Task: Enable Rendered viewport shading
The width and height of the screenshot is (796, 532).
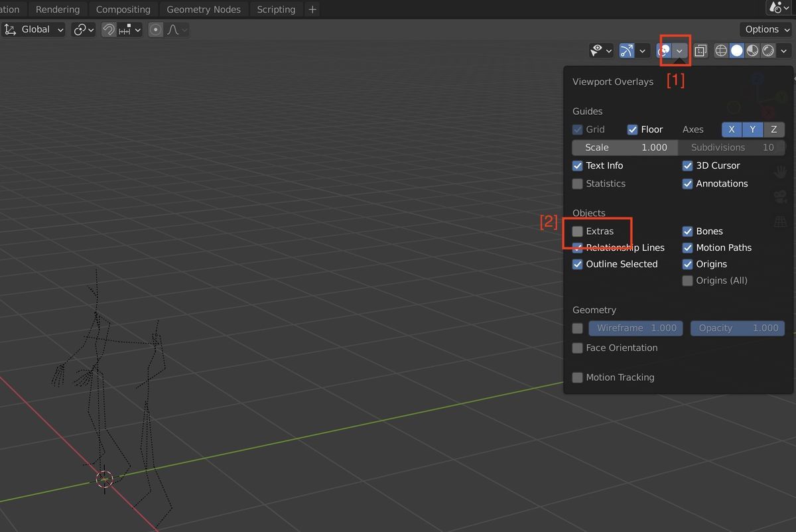Action: (x=768, y=50)
